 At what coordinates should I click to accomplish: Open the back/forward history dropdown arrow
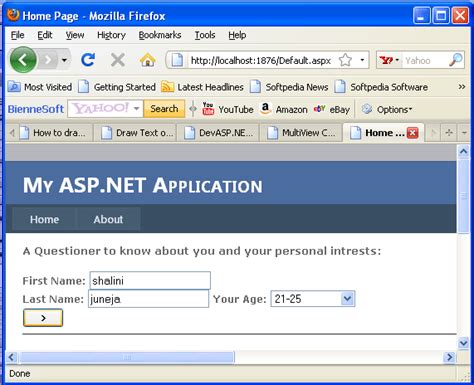(x=64, y=60)
